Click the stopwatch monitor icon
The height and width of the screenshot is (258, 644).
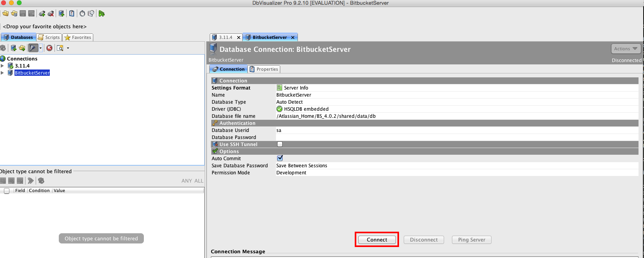(82, 14)
